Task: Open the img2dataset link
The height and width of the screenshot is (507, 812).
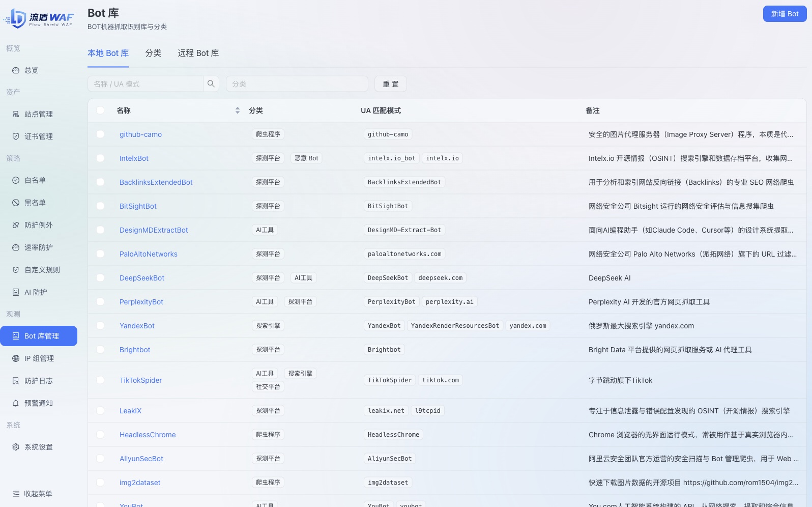Action: (x=140, y=483)
